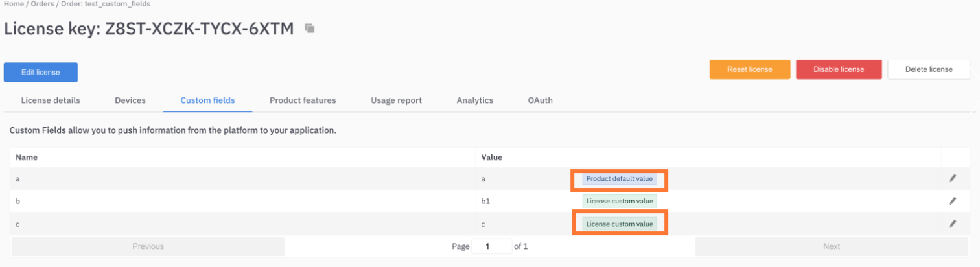Click the page number input field

[491, 246]
